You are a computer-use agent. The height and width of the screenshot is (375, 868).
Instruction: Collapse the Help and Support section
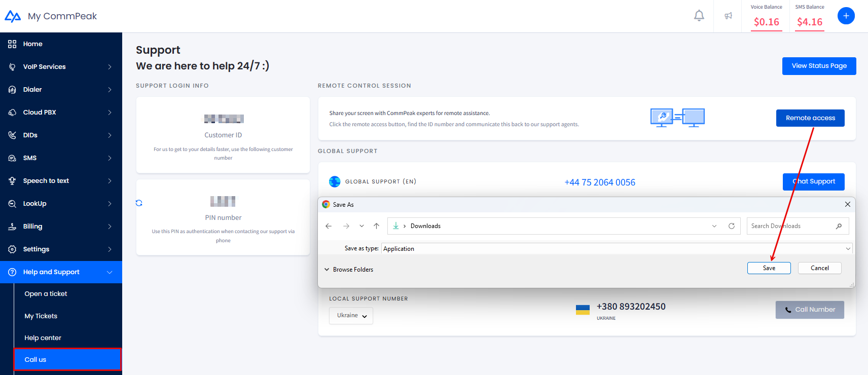(x=110, y=272)
